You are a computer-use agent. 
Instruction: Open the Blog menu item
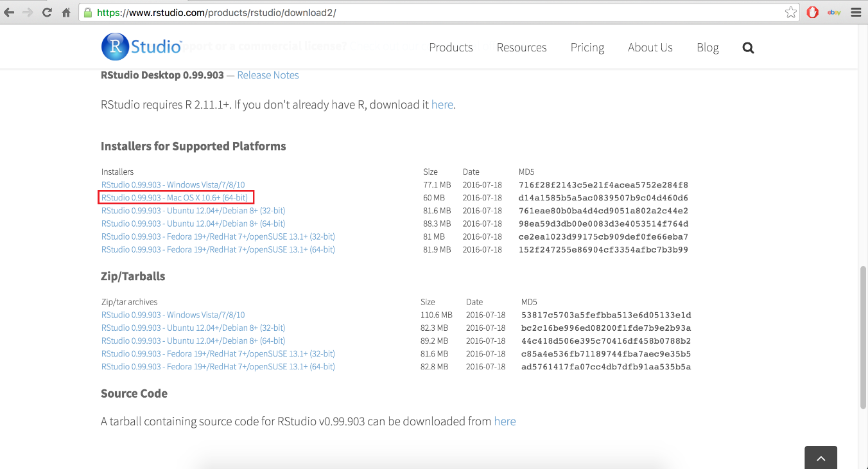(707, 48)
